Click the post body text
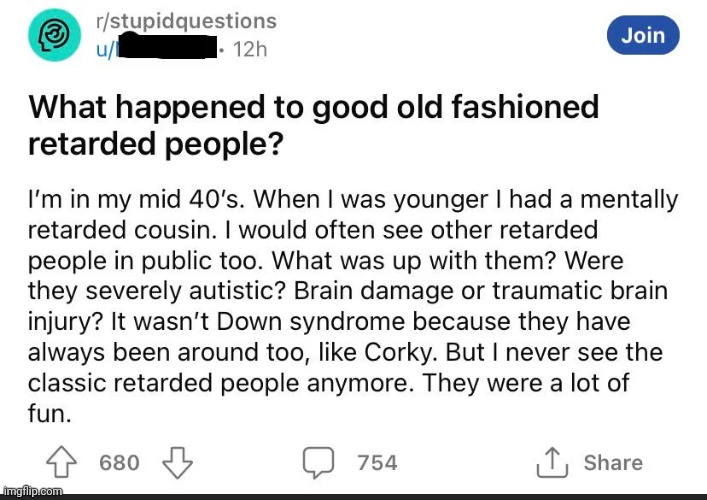Screen dimensions: 707x500 [353, 307]
